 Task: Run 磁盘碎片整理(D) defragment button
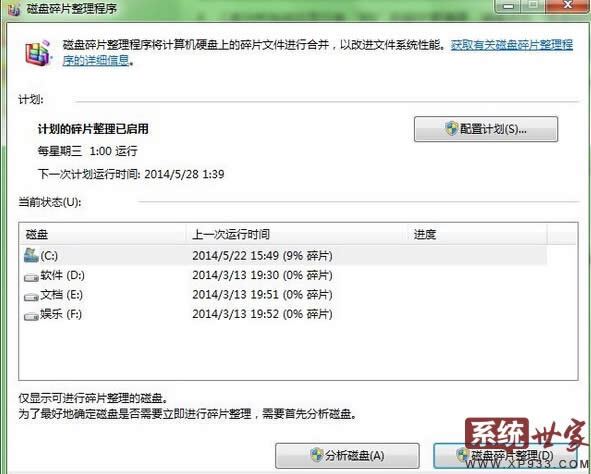point(505,456)
